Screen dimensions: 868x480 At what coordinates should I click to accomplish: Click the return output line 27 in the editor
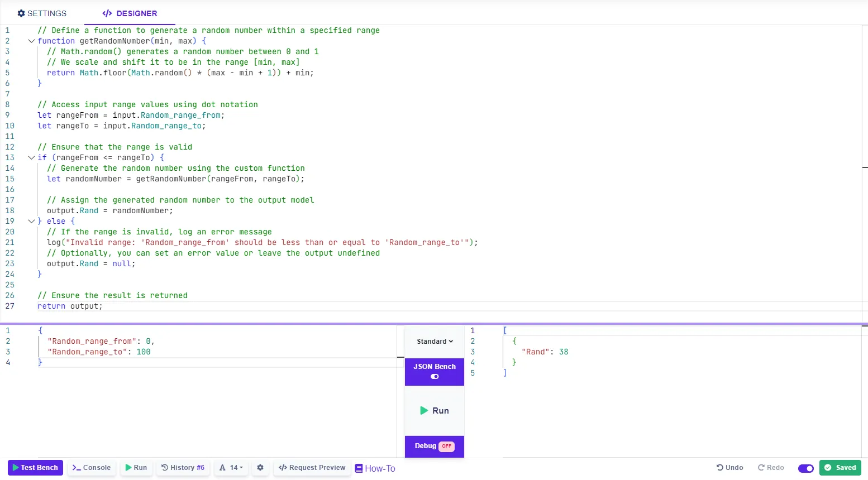(70, 306)
